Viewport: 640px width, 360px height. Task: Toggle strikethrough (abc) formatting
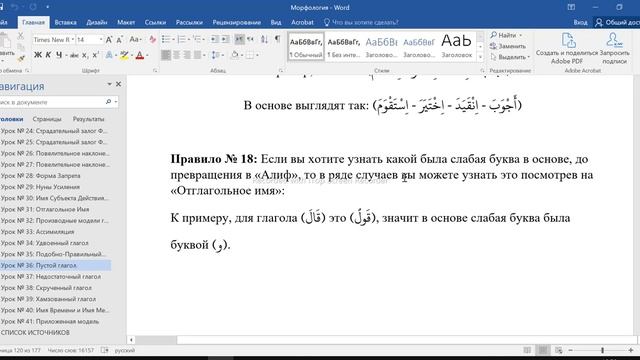pos(74,55)
